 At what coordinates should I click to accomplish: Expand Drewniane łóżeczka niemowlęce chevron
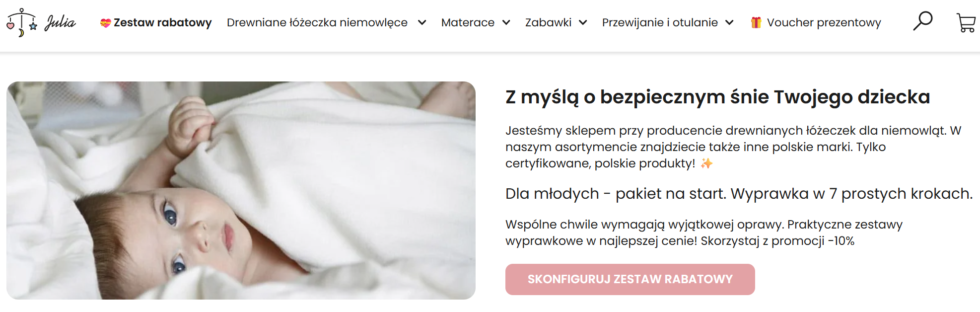[422, 22]
